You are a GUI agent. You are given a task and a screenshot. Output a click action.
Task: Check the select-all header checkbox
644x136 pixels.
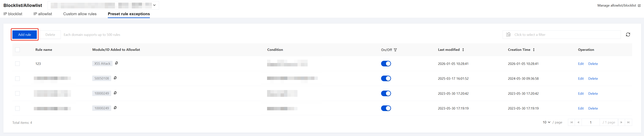(x=17, y=50)
